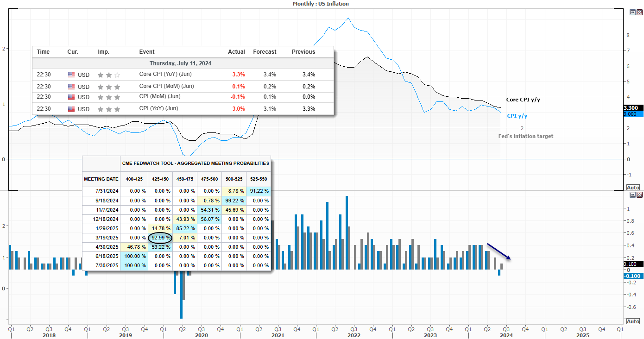Click the '475-500' rate range header
Viewport: 644px width, 339px height.
209,179
